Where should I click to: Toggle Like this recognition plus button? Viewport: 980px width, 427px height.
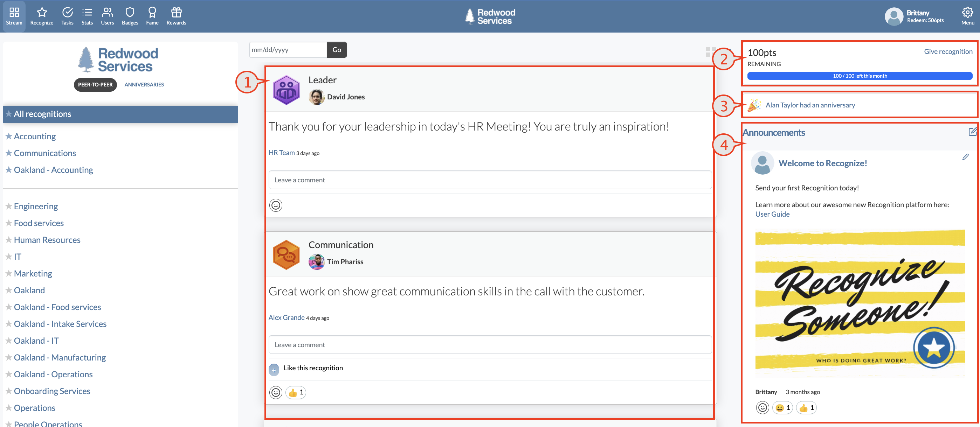click(x=274, y=370)
